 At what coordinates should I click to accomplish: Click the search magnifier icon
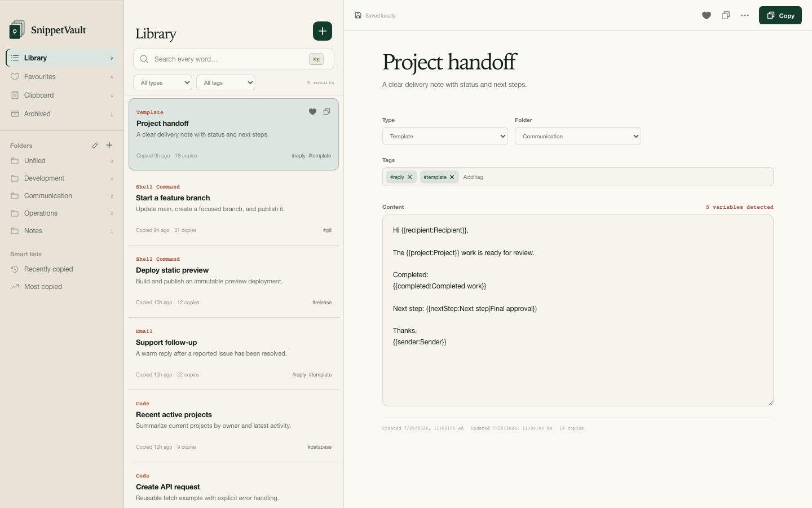pyautogui.click(x=144, y=59)
